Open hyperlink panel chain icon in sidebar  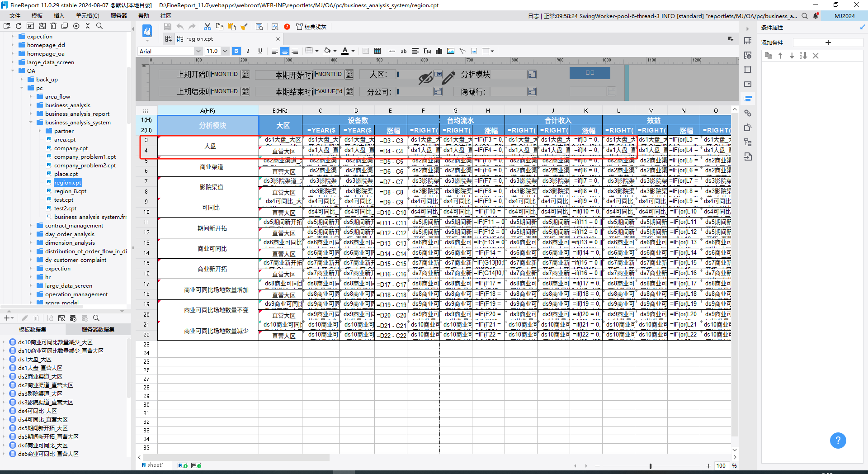[748, 113]
